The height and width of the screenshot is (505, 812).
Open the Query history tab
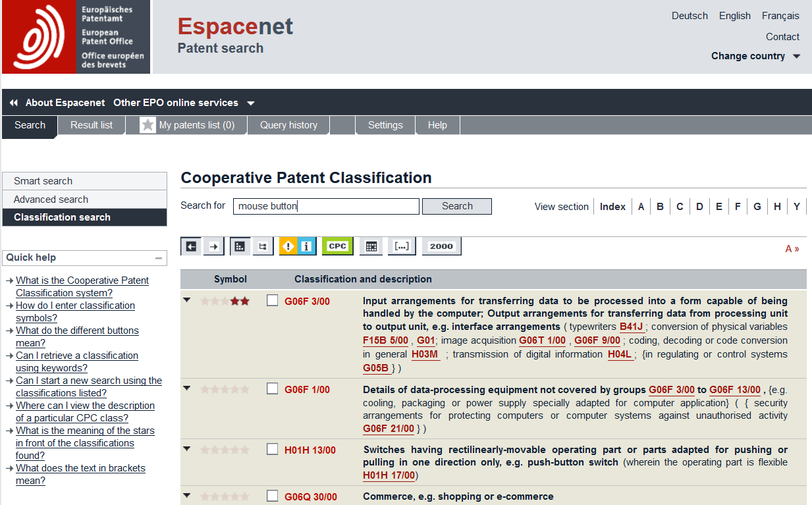click(288, 125)
